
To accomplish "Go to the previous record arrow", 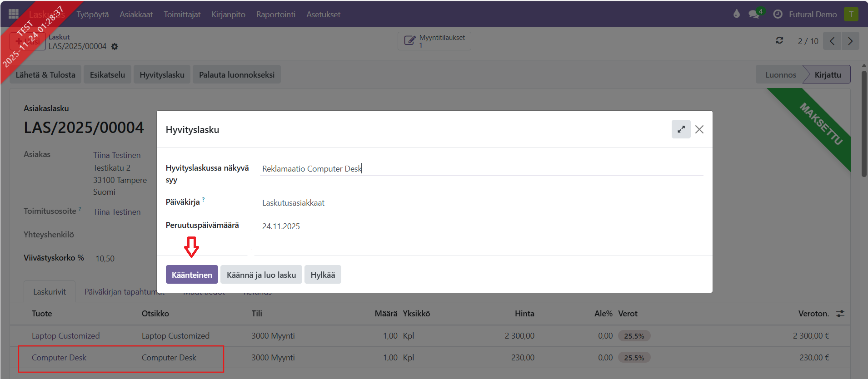I will pyautogui.click(x=832, y=41).
